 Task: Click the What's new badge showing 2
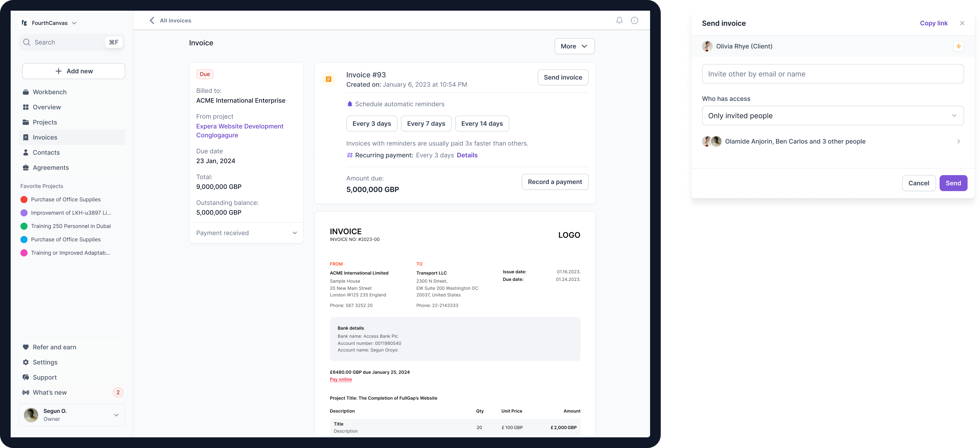pos(118,392)
